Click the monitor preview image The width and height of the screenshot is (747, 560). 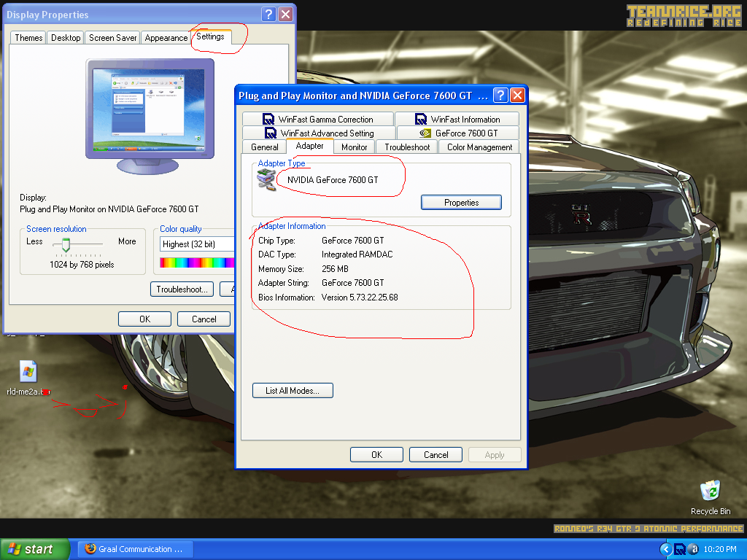click(x=150, y=116)
